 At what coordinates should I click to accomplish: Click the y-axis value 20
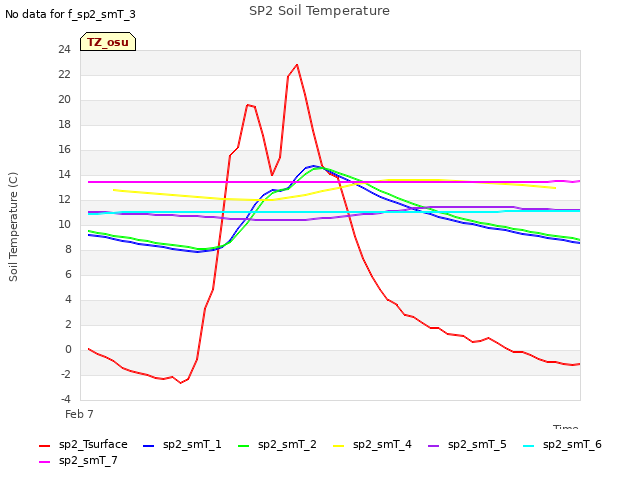click(64, 100)
